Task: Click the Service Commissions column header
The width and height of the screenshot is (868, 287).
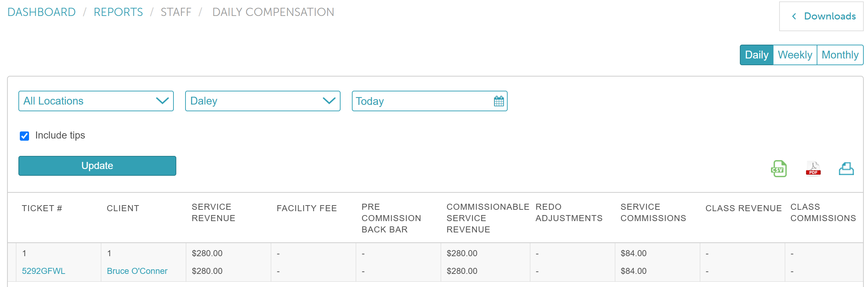Action: 653,213
